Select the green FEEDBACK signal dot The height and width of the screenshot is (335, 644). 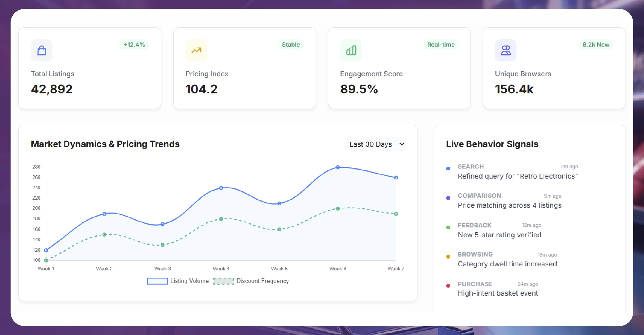448,227
